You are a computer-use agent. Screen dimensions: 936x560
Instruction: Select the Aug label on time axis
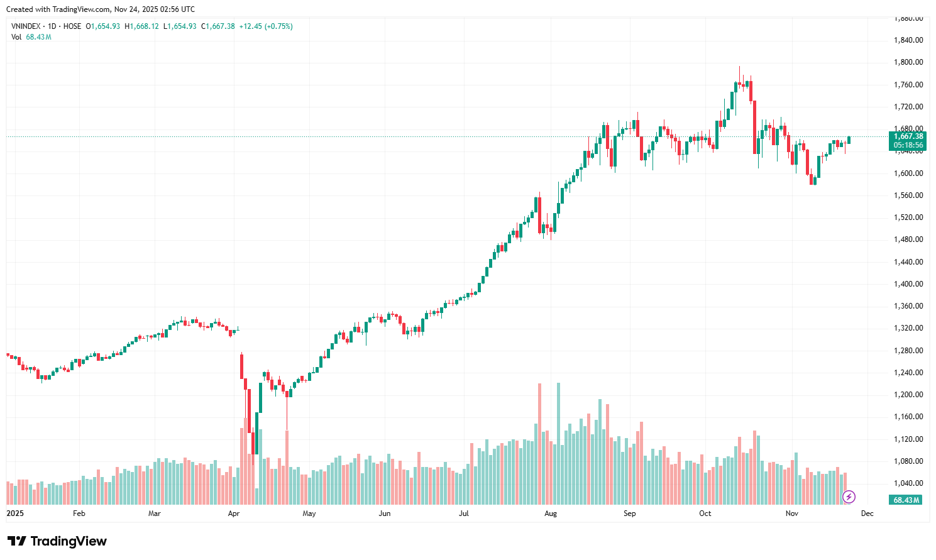coord(551,513)
